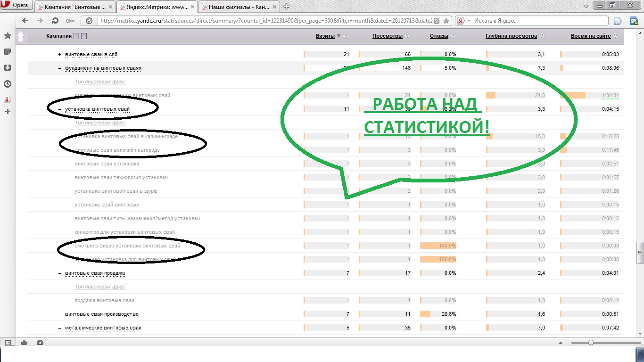Open the mail icon in the toolbar
This screenshot has height=362, width=644.
[x=634, y=21]
